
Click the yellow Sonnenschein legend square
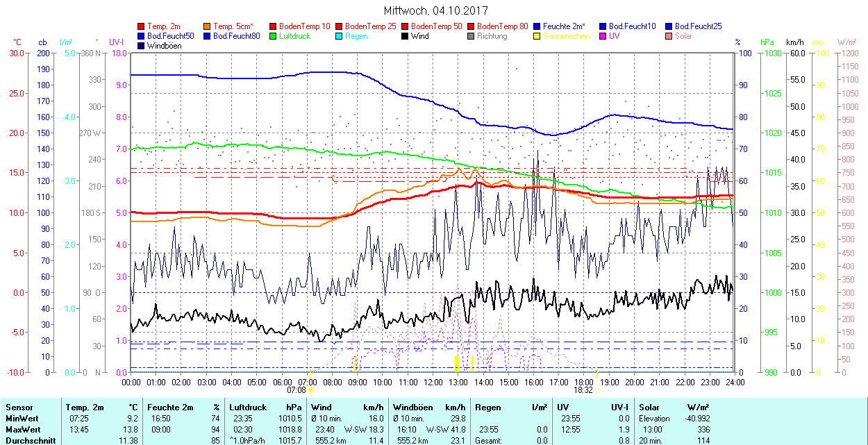point(537,36)
